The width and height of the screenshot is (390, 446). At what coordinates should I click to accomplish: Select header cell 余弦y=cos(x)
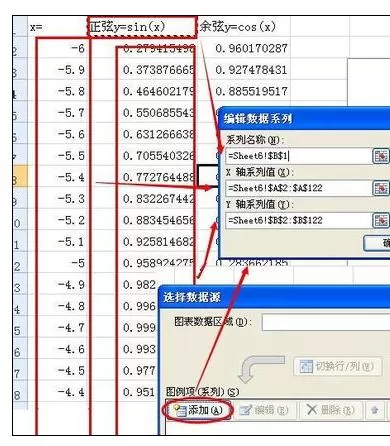click(x=243, y=27)
